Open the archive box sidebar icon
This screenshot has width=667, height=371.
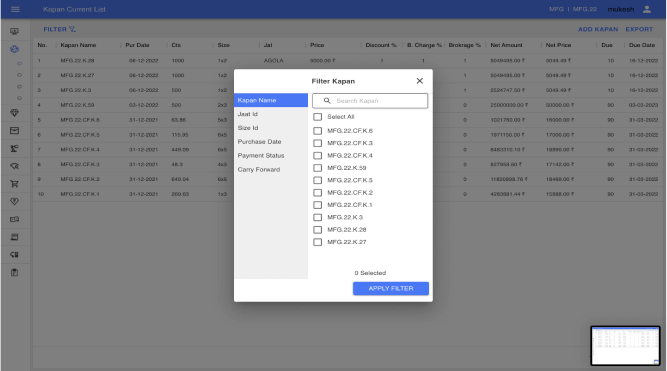(x=14, y=131)
